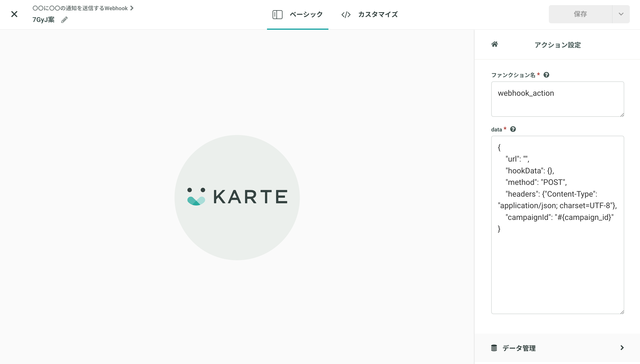The height and width of the screenshot is (364, 640).
Task: Click the chevron arrow on データ管理 row
Action: (x=622, y=348)
